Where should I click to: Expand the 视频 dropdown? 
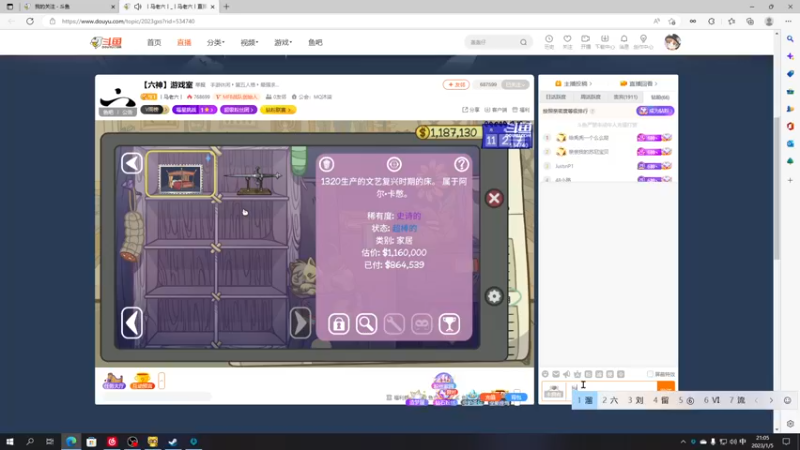point(249,42)
